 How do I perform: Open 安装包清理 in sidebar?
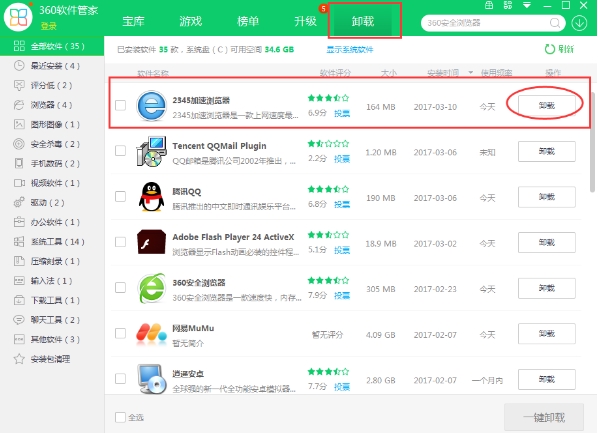tap(52, 359)
